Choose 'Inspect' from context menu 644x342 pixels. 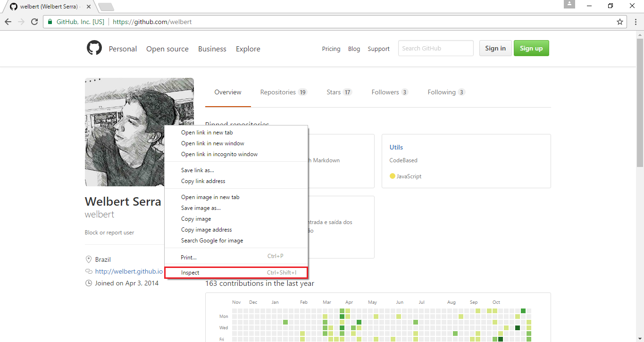236,273
